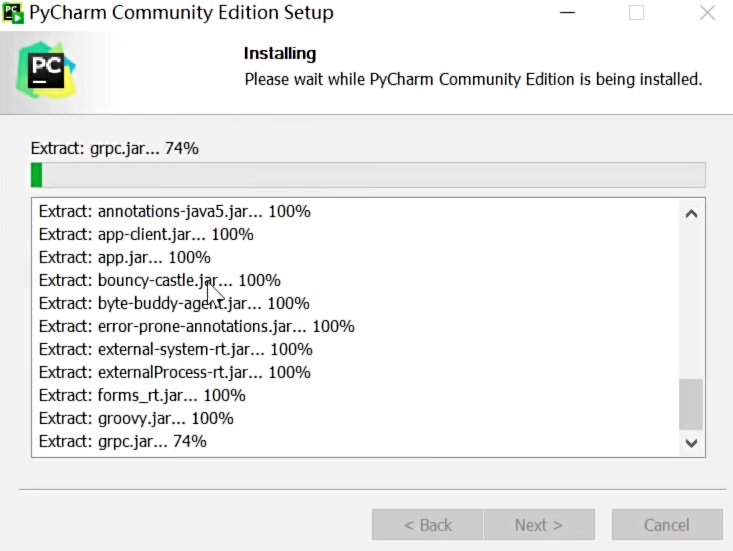Select the groovy.jar log entry

(x=136, y=419)
